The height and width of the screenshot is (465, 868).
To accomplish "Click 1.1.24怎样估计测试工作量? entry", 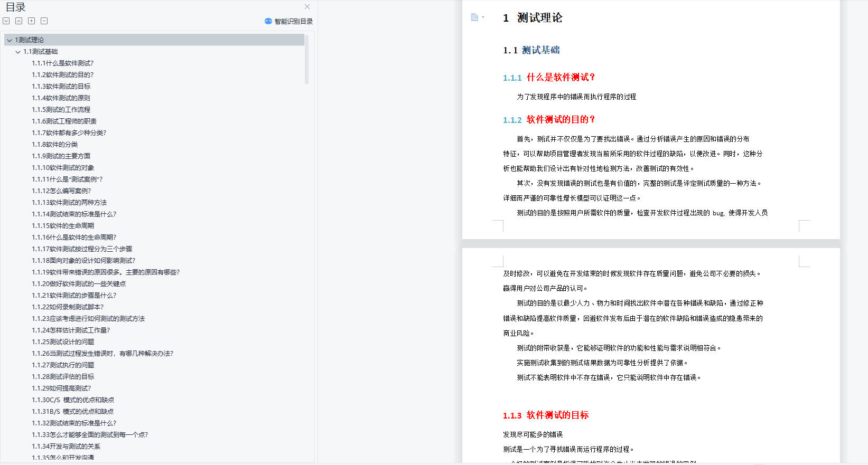I will coord(71,330).
